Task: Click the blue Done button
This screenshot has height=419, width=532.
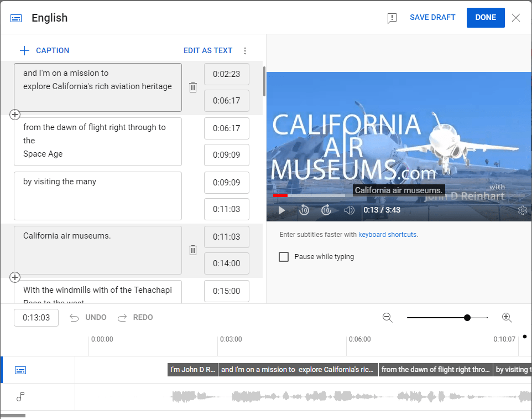Action: point(485,18)
